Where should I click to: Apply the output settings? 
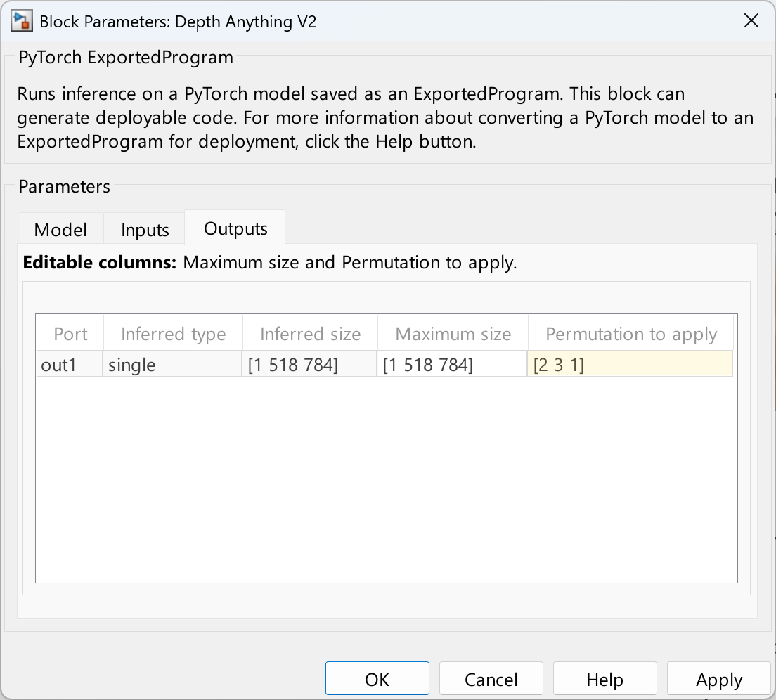[x=718, y=680]
